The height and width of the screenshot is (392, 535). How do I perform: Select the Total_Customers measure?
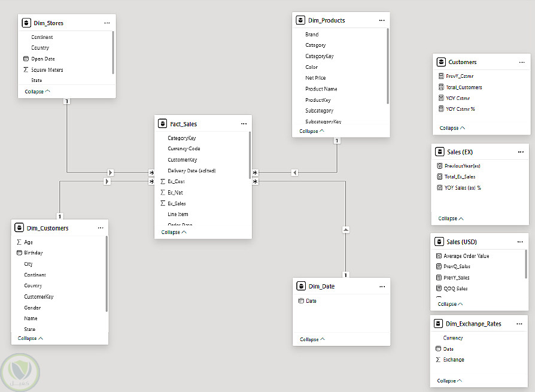(x=464, y=87)
